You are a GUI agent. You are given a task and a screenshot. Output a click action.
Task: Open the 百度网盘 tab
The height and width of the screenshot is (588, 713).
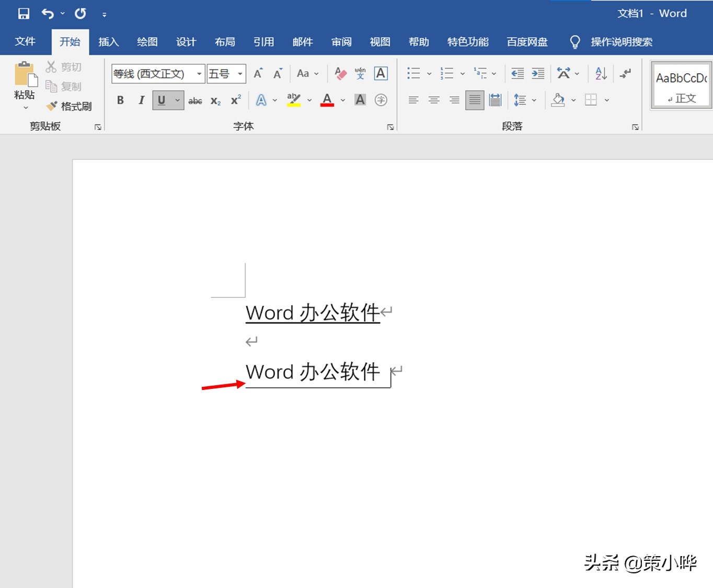click(x=527, y=42)
